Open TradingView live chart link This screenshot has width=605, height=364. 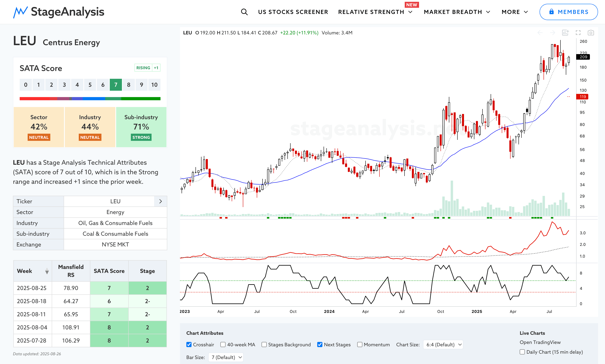point(540,342)
